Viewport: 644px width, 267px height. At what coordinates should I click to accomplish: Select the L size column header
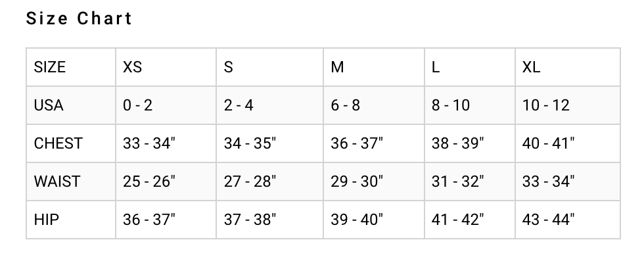[x=436, y=67]
